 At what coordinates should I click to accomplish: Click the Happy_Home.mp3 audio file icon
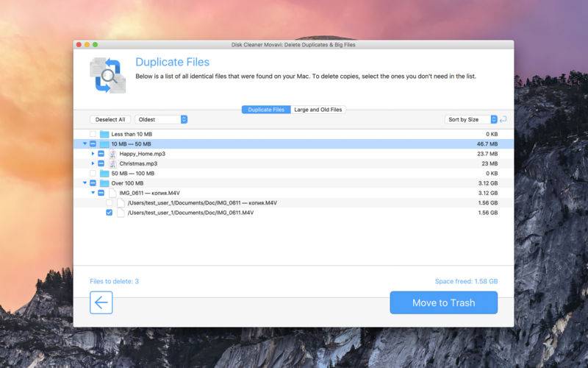tap(112, 154)
